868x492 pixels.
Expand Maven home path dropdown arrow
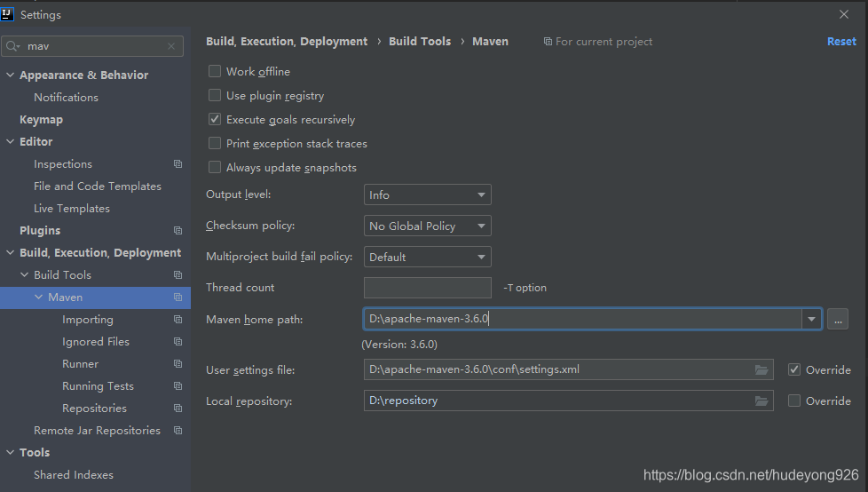pos(811,319)
